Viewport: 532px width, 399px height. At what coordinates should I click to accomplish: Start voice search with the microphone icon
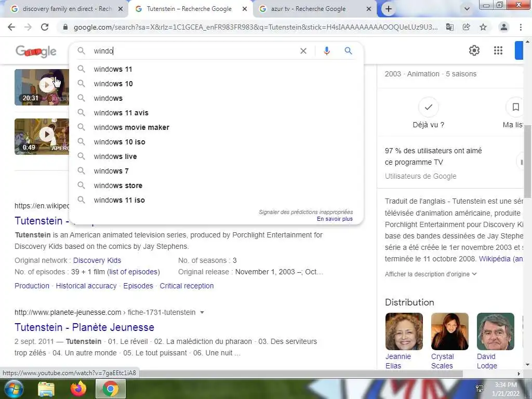(326, 51)
